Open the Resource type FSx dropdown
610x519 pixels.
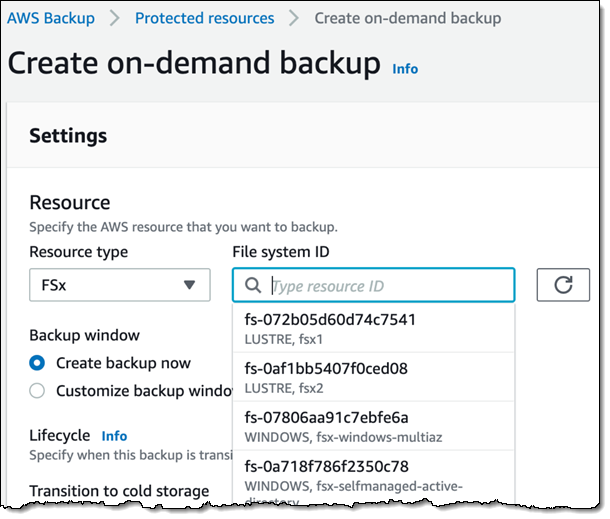point(119,286)
